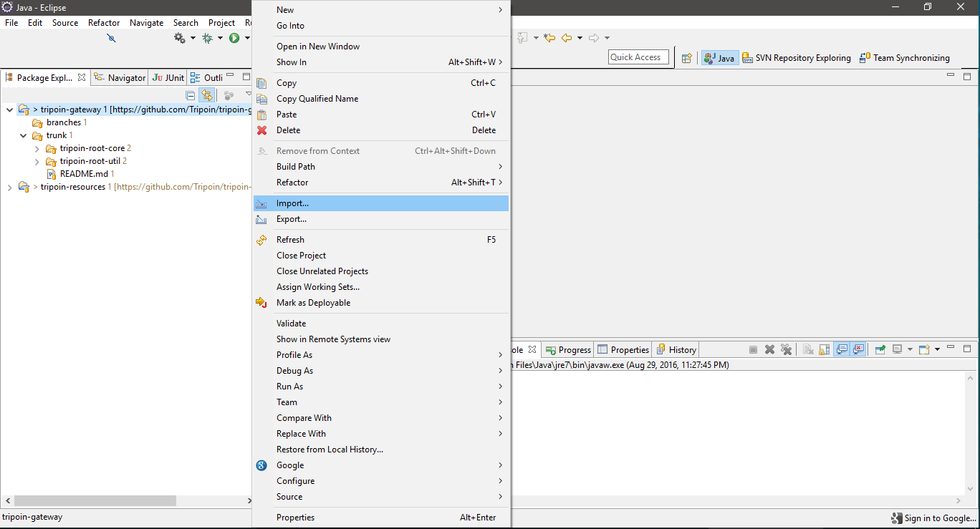Open the Open Console dropdown arrow
The width and height of the screenshot is (980, 529).
pos(937,349)
